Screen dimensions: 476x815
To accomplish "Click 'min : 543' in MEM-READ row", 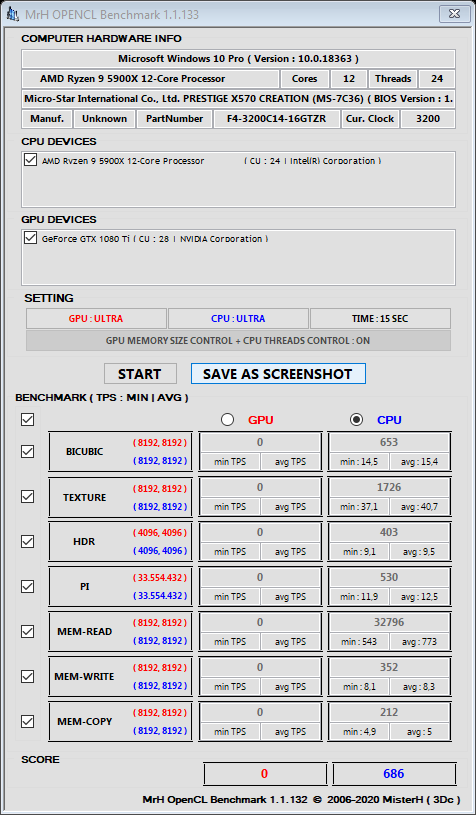I will click(x=359, y=641).
